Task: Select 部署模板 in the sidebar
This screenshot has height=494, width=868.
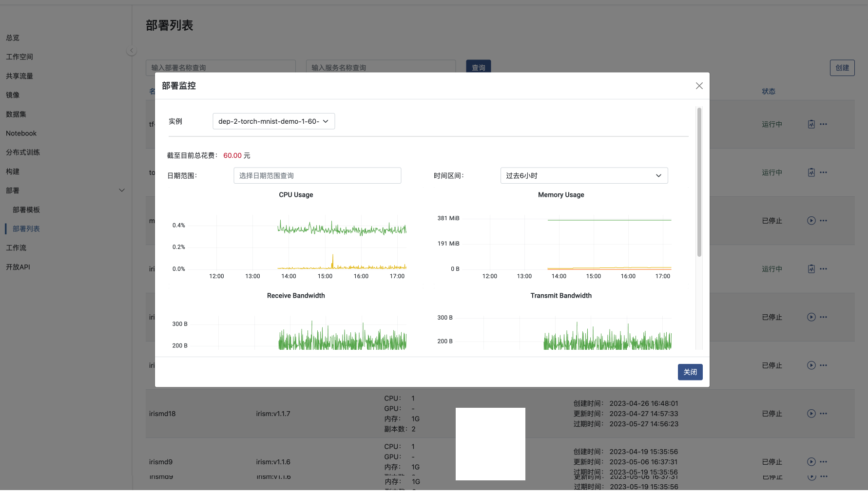Action: [26, 210]
